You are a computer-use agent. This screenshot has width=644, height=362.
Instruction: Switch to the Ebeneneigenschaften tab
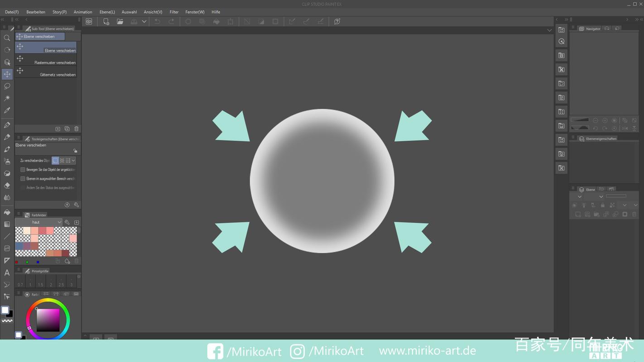598,138
